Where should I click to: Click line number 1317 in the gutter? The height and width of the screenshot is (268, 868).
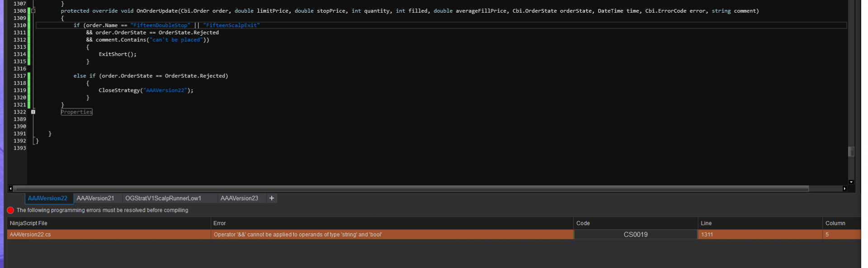[20, 76]
